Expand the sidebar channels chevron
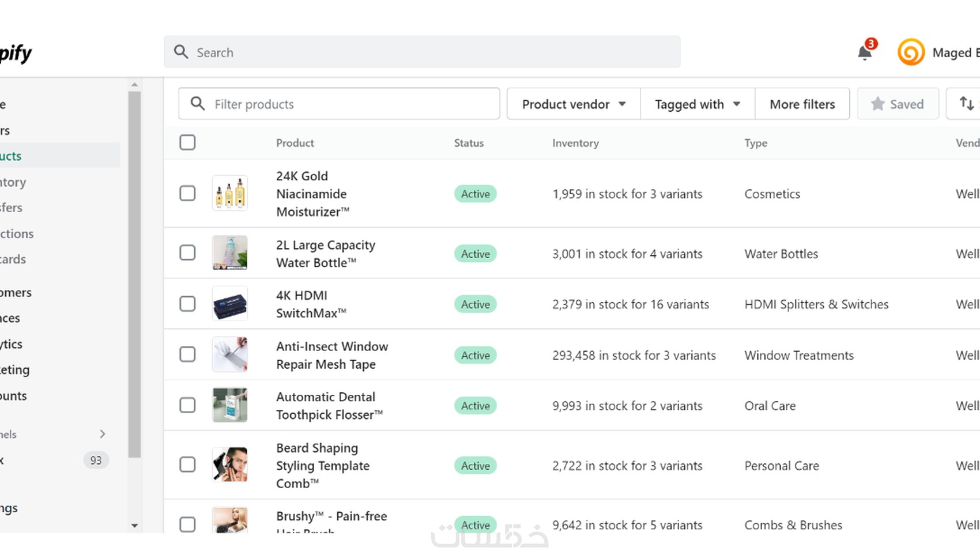980x559 pixels. [103, 434]
